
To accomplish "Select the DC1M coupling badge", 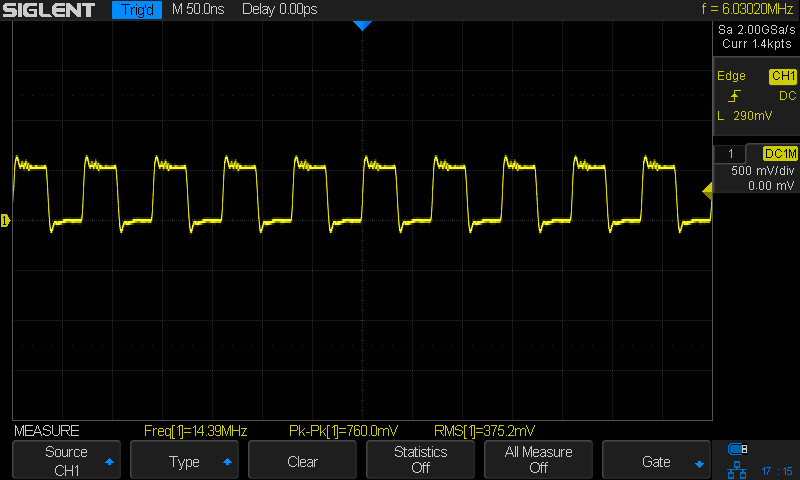I will tap(779, 153).
